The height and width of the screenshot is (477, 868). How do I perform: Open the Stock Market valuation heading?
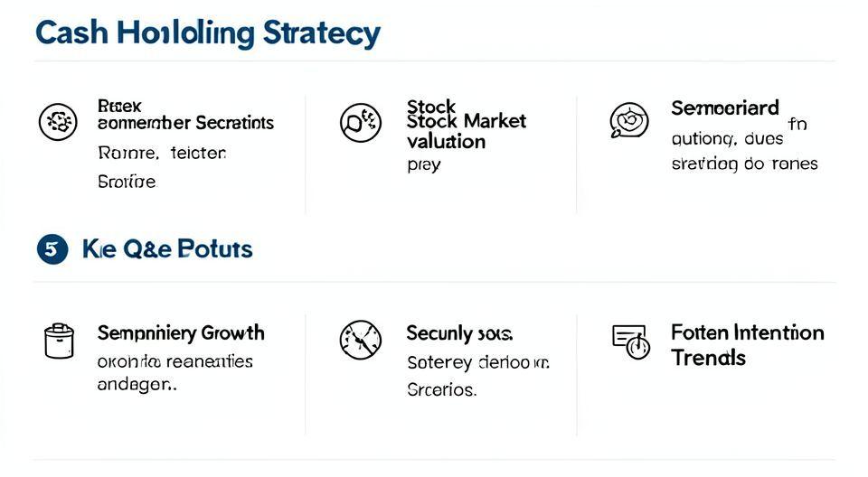pyautogui.click(x=466, y=121)
